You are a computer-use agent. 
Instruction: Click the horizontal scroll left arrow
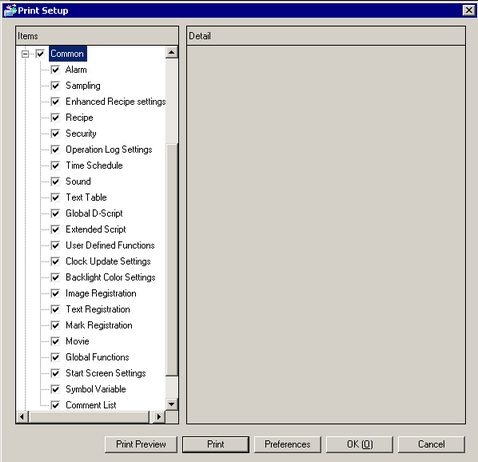pos(22,417)
